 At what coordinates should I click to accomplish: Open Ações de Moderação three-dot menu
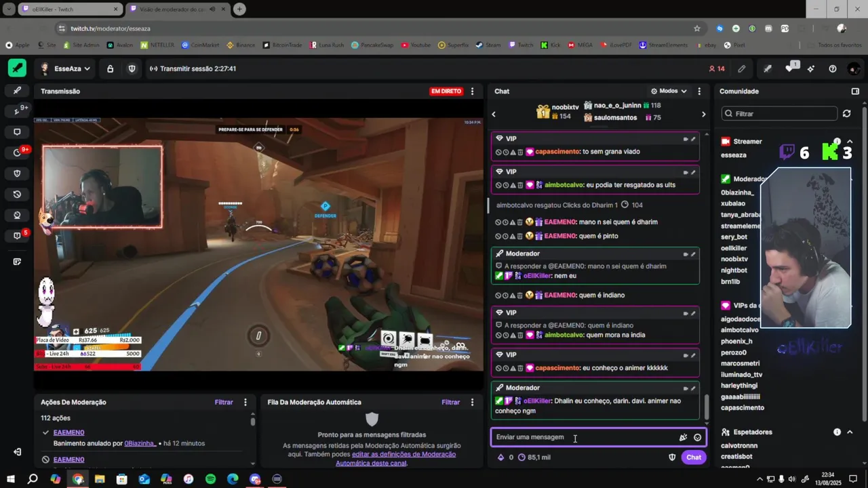tap(245, 402)
